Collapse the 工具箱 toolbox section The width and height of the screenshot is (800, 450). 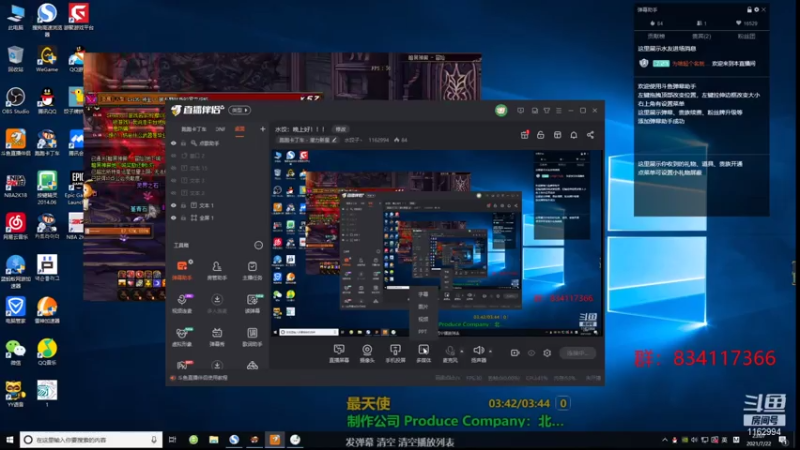coord(259,245)
